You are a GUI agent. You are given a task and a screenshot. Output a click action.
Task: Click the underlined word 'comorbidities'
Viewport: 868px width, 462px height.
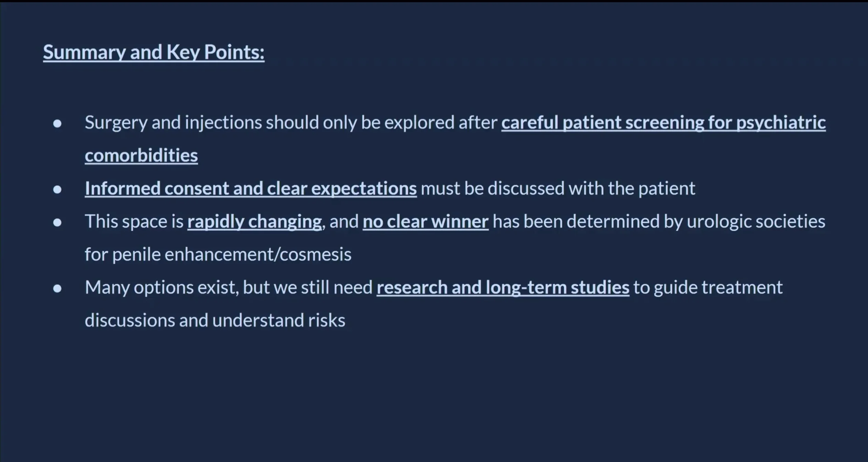click(141, 155)
